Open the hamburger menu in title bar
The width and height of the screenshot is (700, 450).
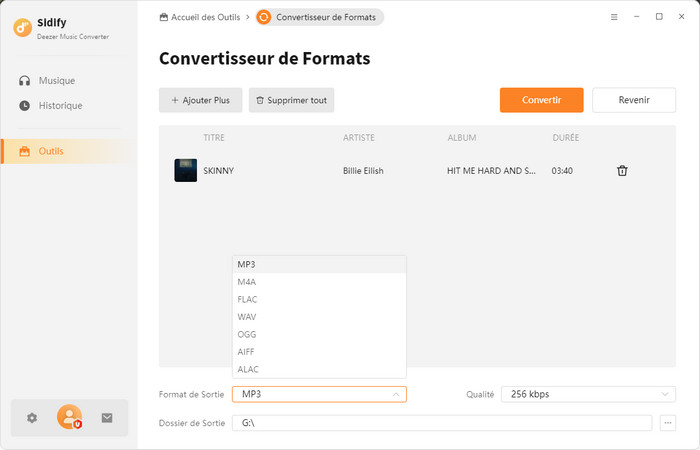coord(613,17)
